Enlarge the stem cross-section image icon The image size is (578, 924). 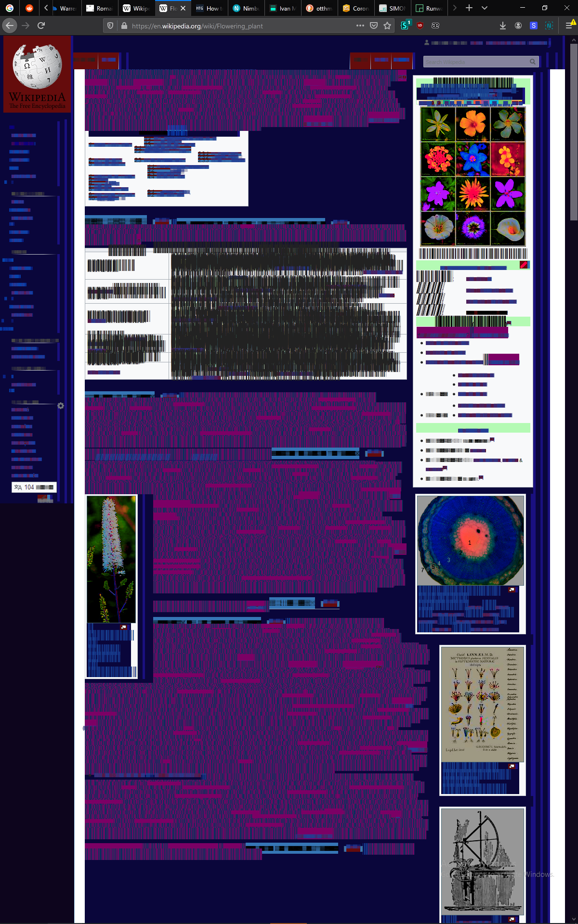pyautogui.click(x=512, y=590)
